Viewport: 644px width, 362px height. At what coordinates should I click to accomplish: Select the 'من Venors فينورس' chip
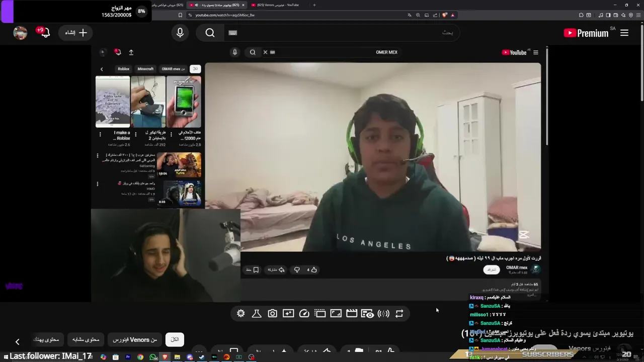135,340
